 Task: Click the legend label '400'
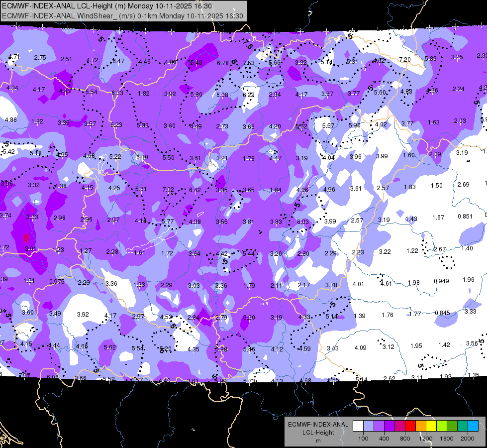384,439
